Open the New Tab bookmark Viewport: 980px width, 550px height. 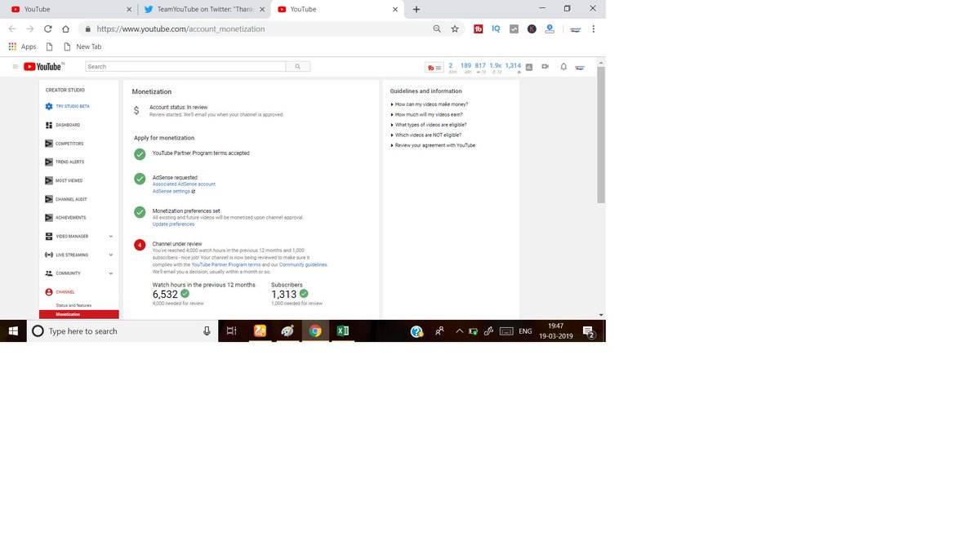(x=82, y=47)
